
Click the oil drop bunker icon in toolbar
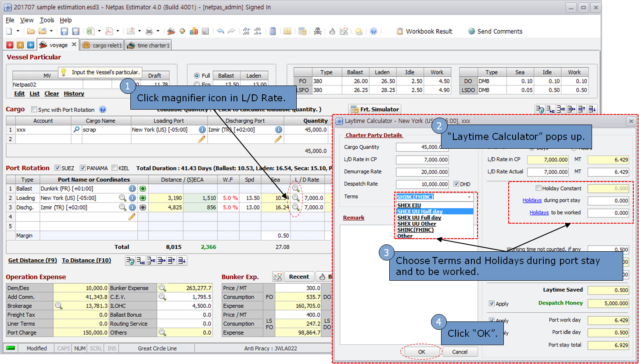pyautogui.click(x=332, y=31)
